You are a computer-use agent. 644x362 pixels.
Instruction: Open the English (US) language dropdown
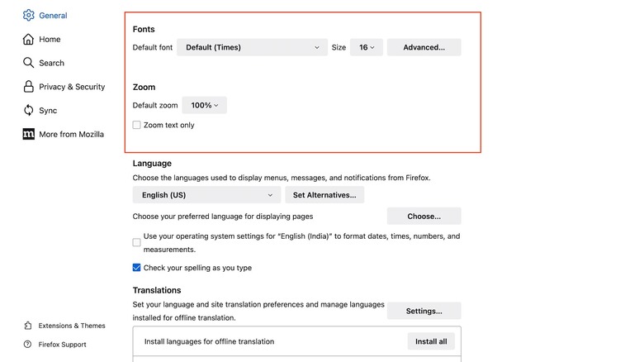click(x=206, y=195)
